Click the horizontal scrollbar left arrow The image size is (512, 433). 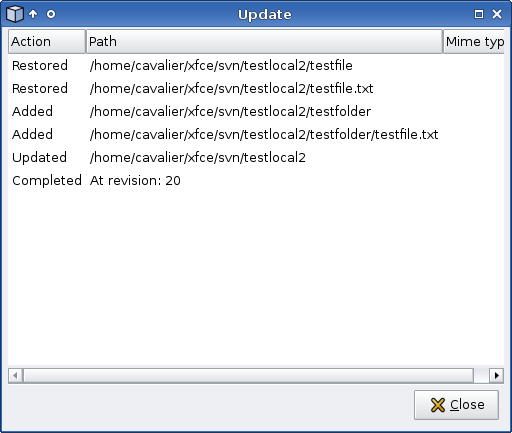click(x=15, y=376)
